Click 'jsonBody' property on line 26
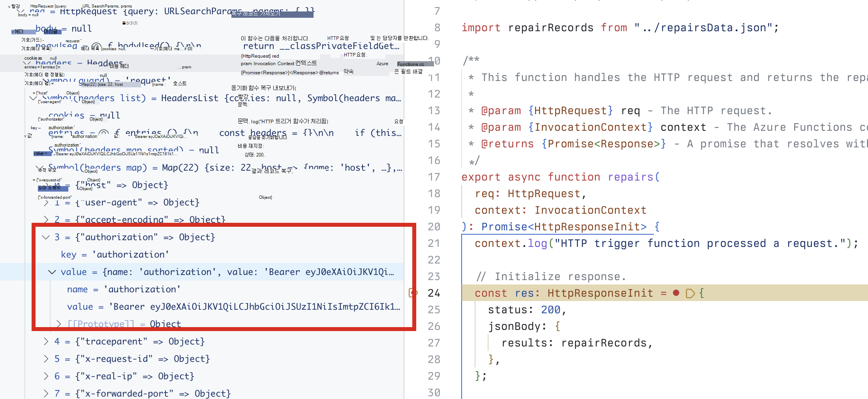 (514, 326)
